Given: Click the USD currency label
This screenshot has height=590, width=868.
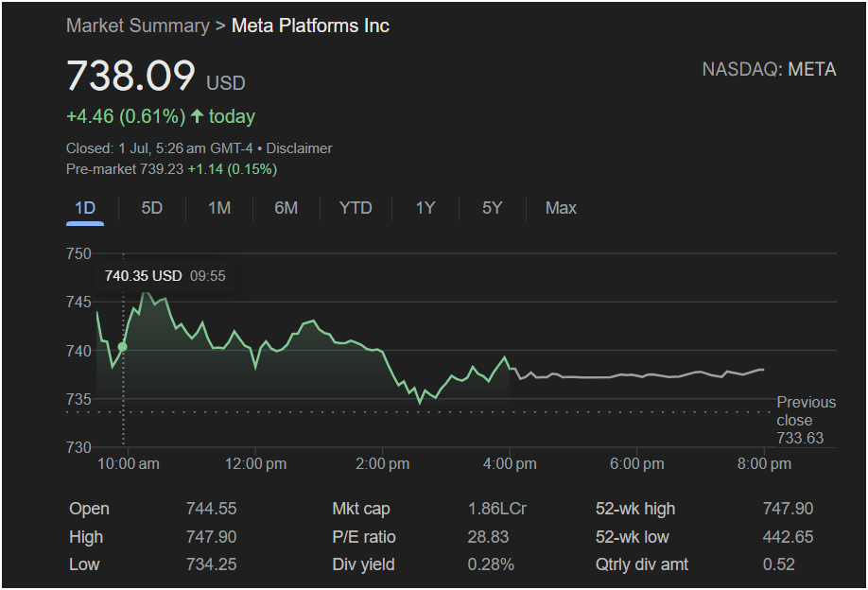Looking at the screenshot, I should coord(226,83).
